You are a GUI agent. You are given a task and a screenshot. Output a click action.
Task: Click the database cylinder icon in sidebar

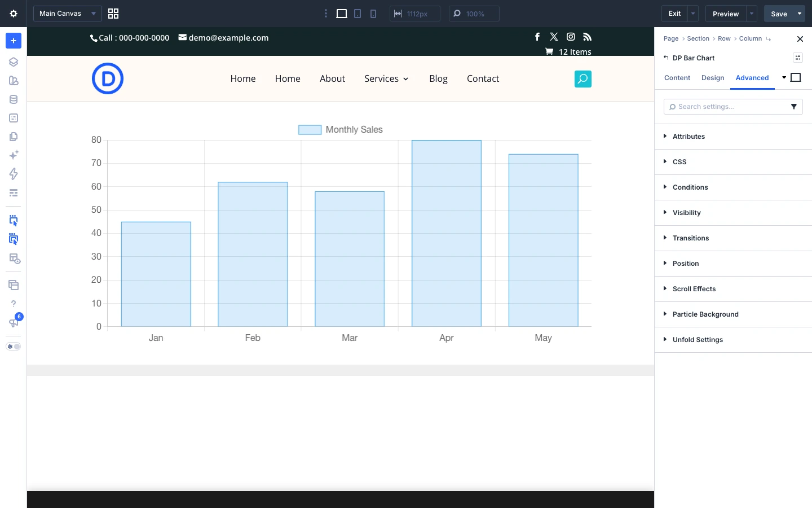pyautogui.click(x=14, y=99)
